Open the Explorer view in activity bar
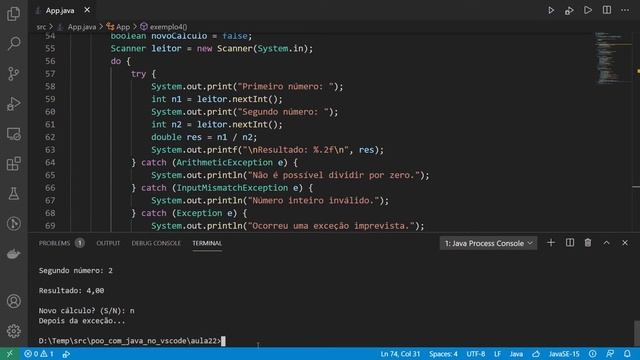This screenshot has height=360, width=640. click(x=13, y=13)
